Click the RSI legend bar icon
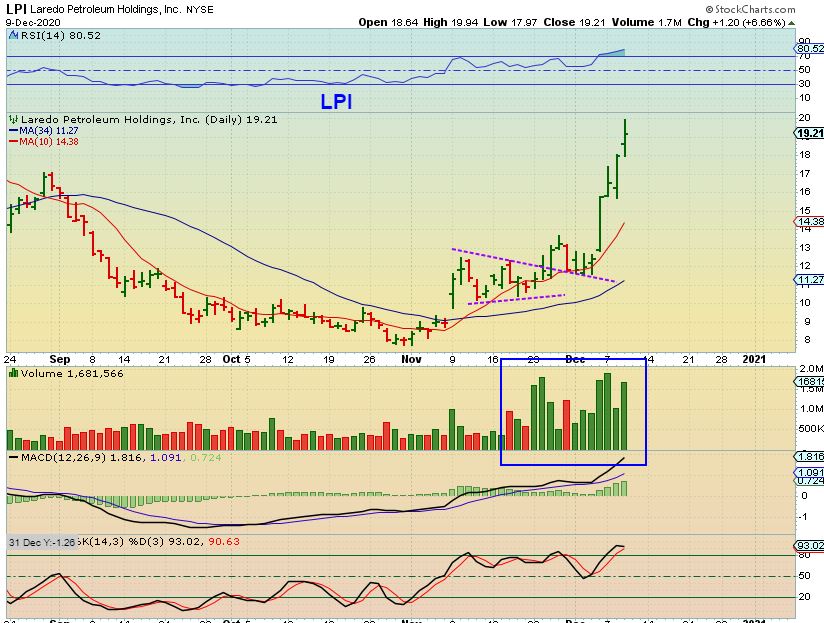The height and width of the screenshot is (623, 824). 14,35
